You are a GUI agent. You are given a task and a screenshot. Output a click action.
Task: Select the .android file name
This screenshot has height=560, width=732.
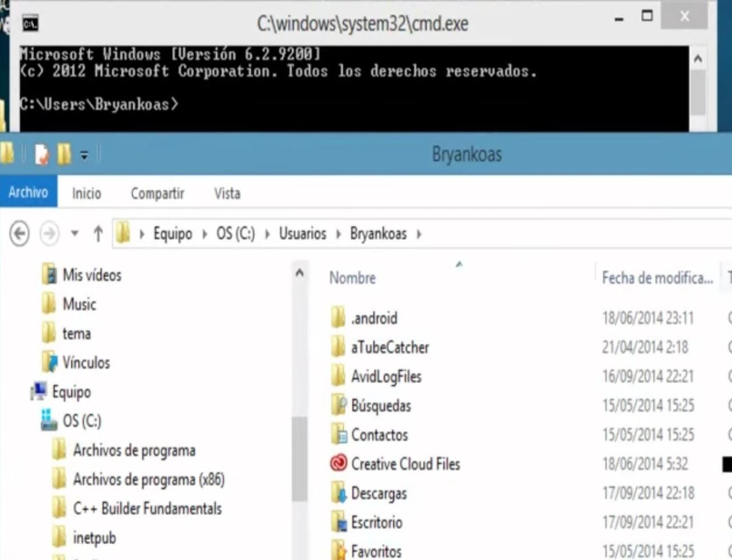point(374,318)
